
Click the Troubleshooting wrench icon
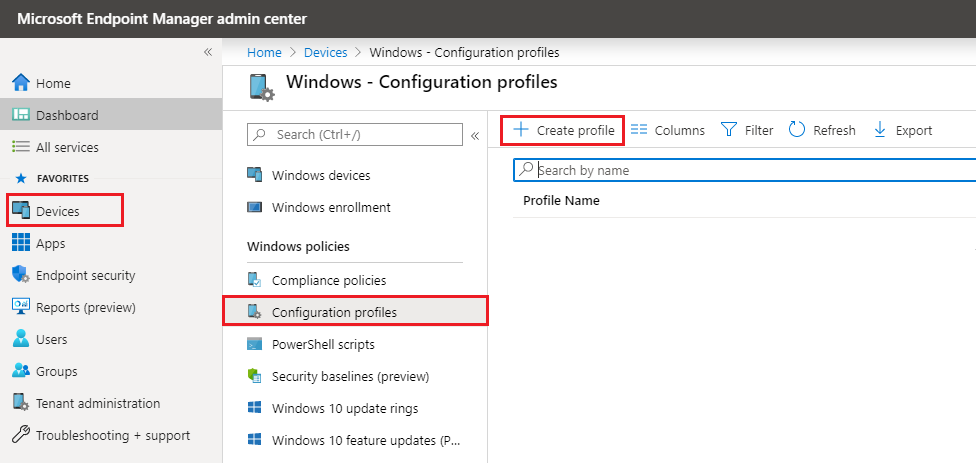[x=21, y=435]
